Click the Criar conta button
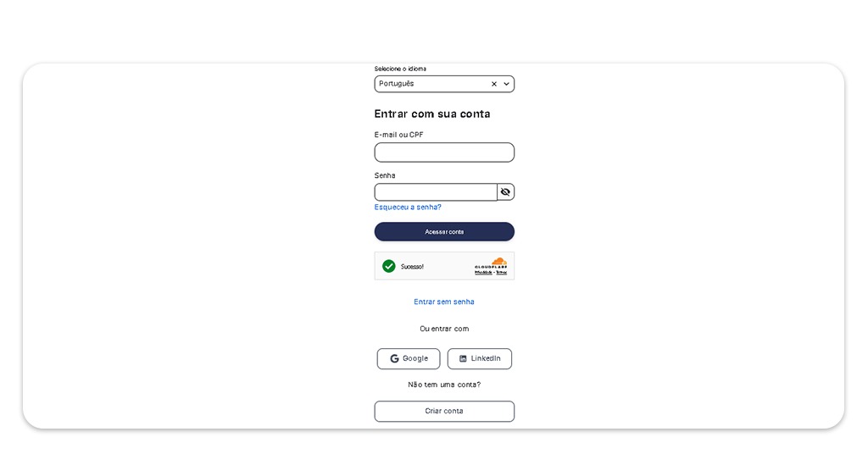The height and width of the screenshot is (454, 868). pyautogui.click(x=444, y=412)
